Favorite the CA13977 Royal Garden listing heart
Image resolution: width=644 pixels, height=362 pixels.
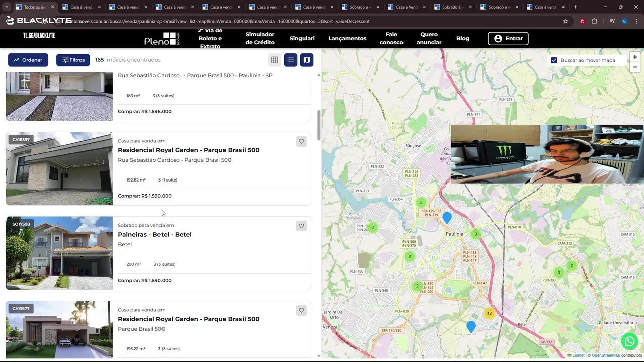(x=301, y=310)
